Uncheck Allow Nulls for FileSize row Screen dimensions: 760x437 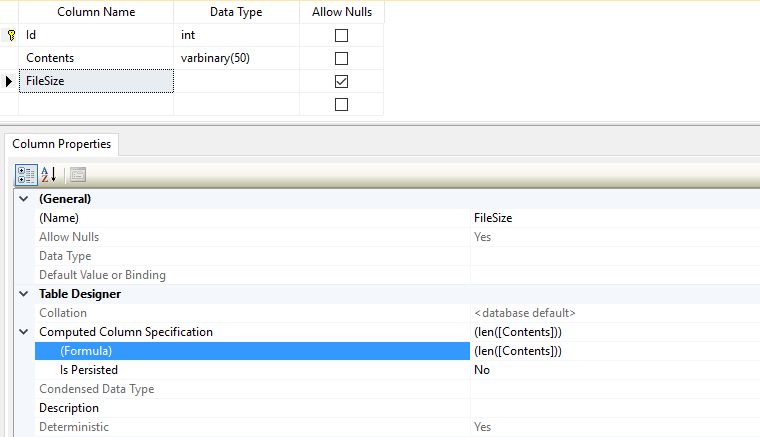click(x=341, y=81)
